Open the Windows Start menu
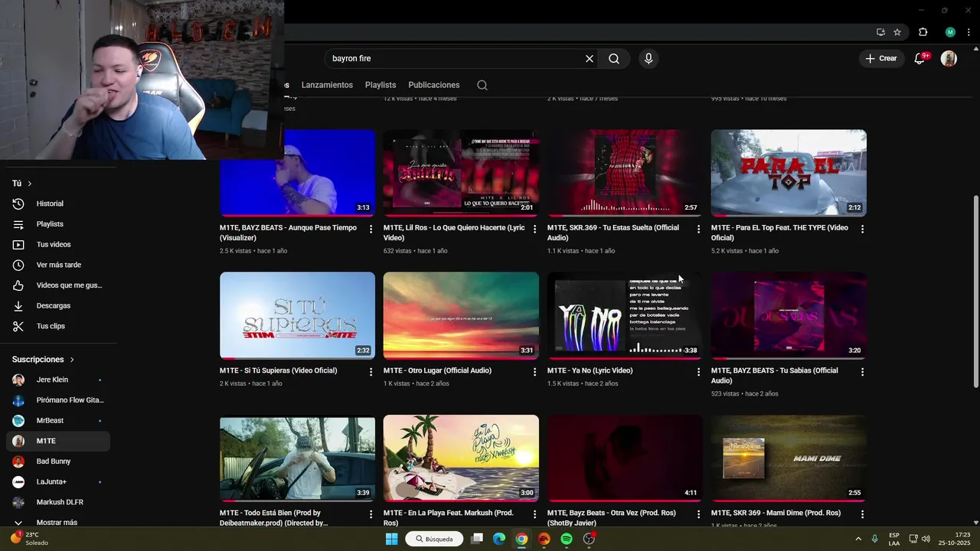The image size is (980, 551). pyautogui.click(x=391, y=539)
